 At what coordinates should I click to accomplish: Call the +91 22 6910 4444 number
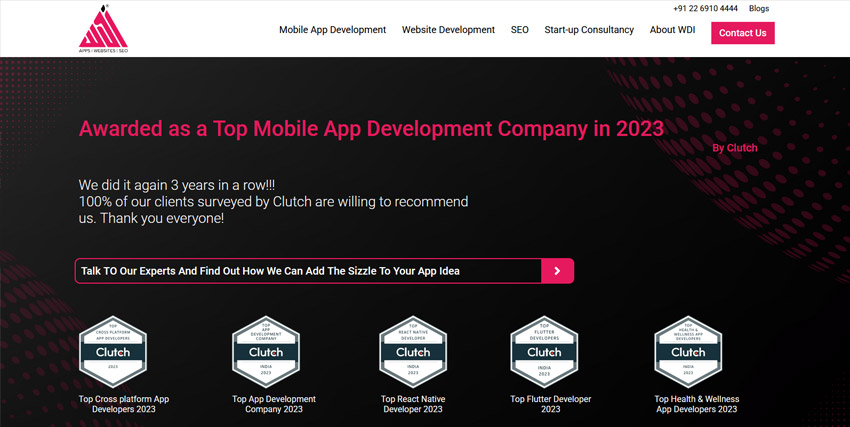coord(705,8)
